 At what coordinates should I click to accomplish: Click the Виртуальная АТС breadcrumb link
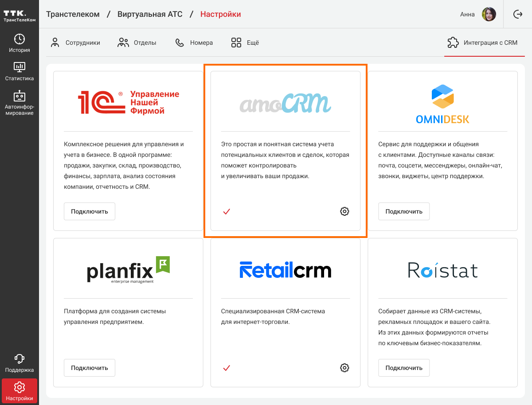point(150,14)
